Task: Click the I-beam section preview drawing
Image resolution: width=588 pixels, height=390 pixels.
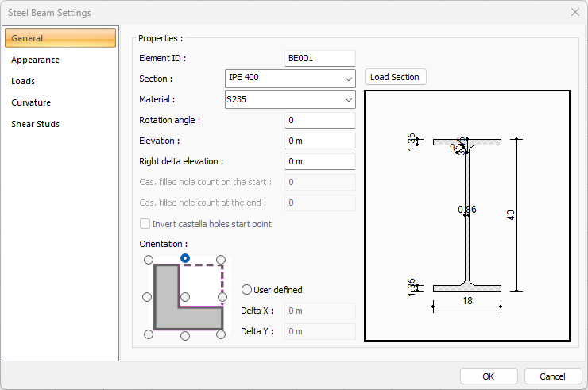Action: point(467,215)
